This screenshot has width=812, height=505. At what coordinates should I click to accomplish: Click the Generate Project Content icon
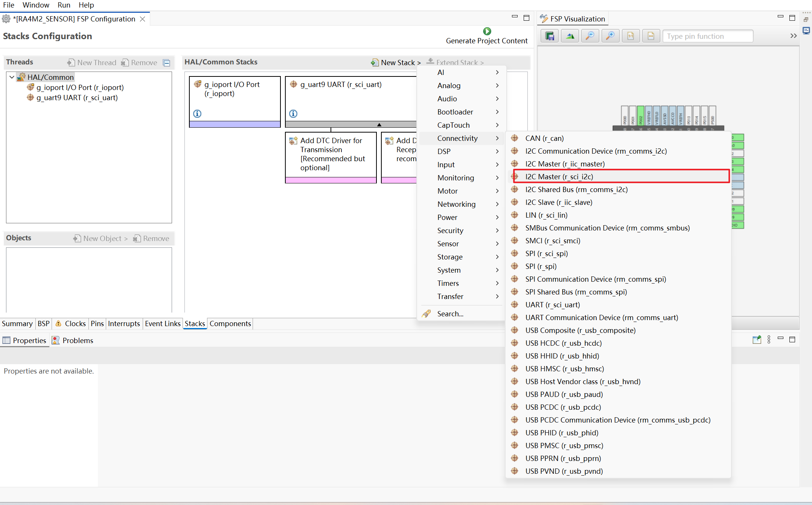(487, 31)
